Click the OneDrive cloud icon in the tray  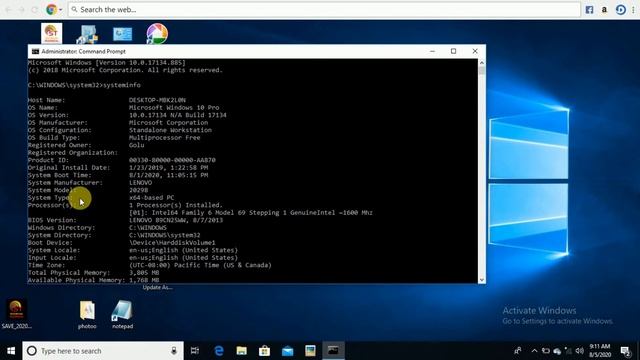coord(557,351)
